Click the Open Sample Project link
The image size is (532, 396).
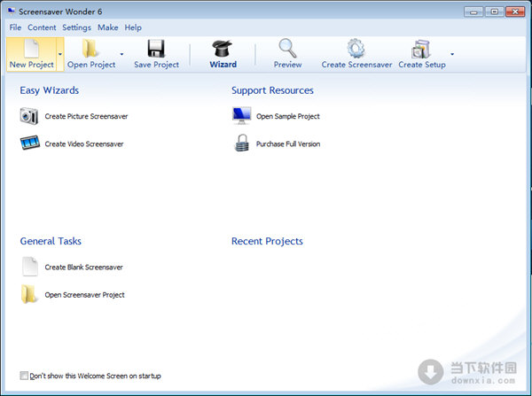287,116
